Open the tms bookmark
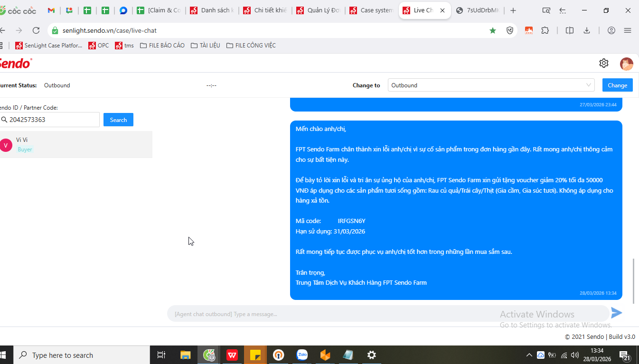639x364 pixels. click(124, 46)
